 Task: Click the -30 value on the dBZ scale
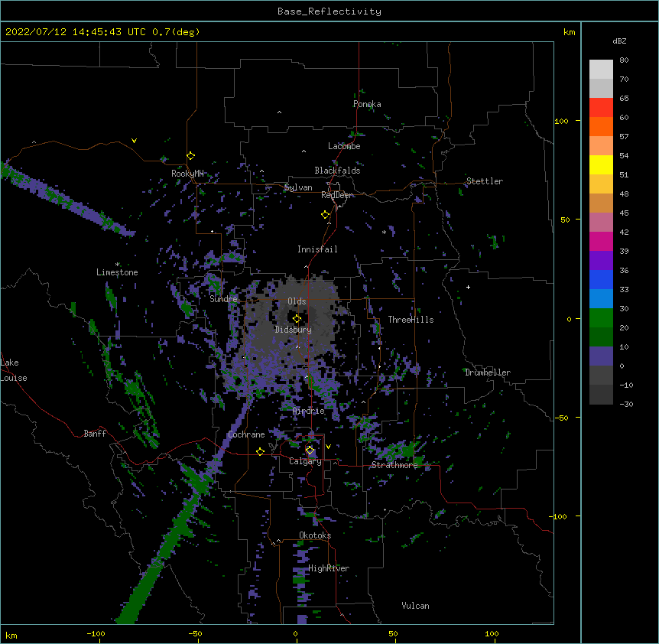click(626, 404)
